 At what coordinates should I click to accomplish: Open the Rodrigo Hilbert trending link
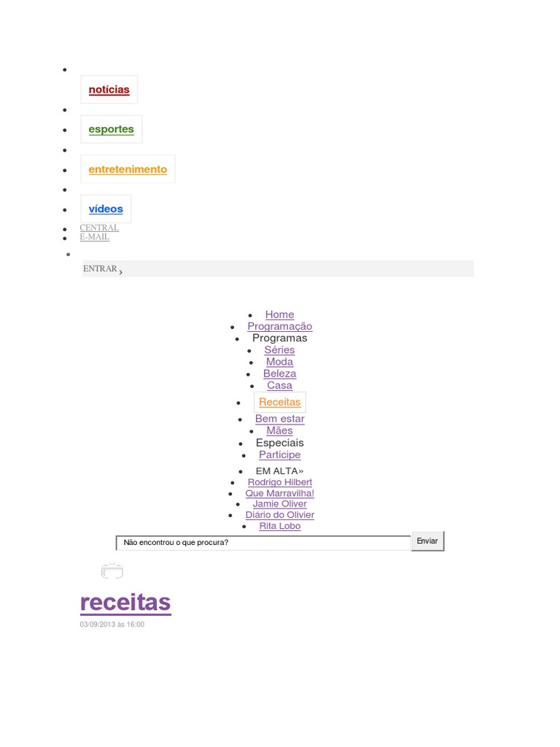click(279, 482)
